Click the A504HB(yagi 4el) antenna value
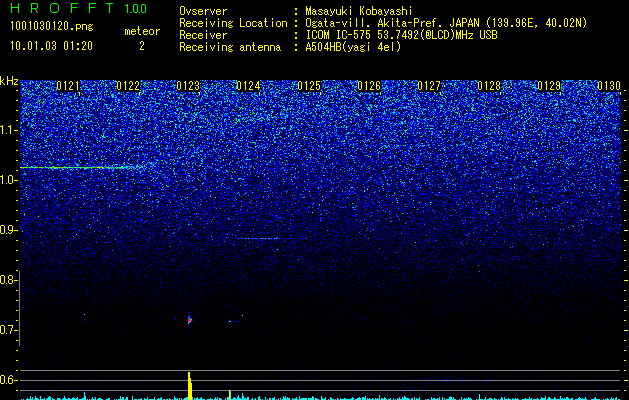This screenshot has height=400, width=629. tap(353, 47)
